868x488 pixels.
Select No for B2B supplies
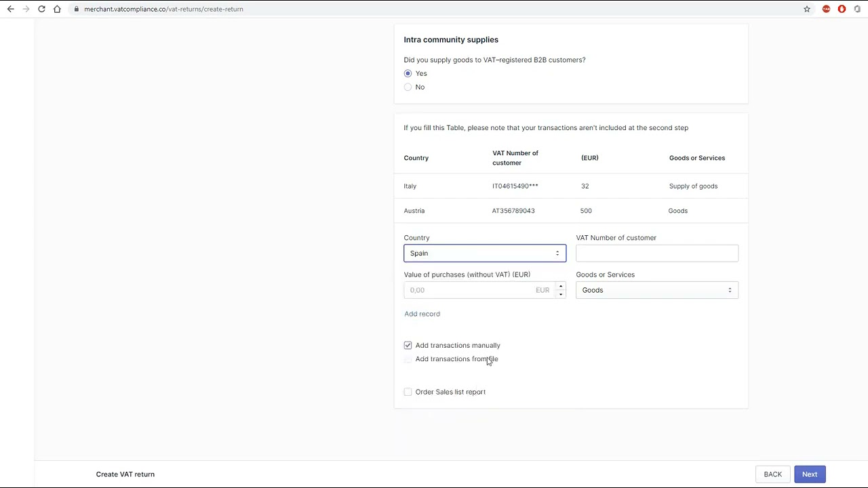pyautogui.click(x=408, y=87)
